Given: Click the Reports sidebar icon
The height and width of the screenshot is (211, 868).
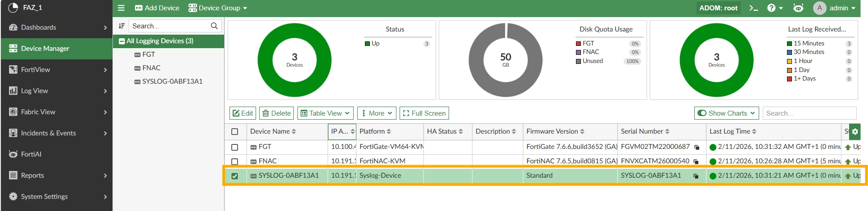Looking at the screenshot, I should pyautogui.click(x=13, y=175).
